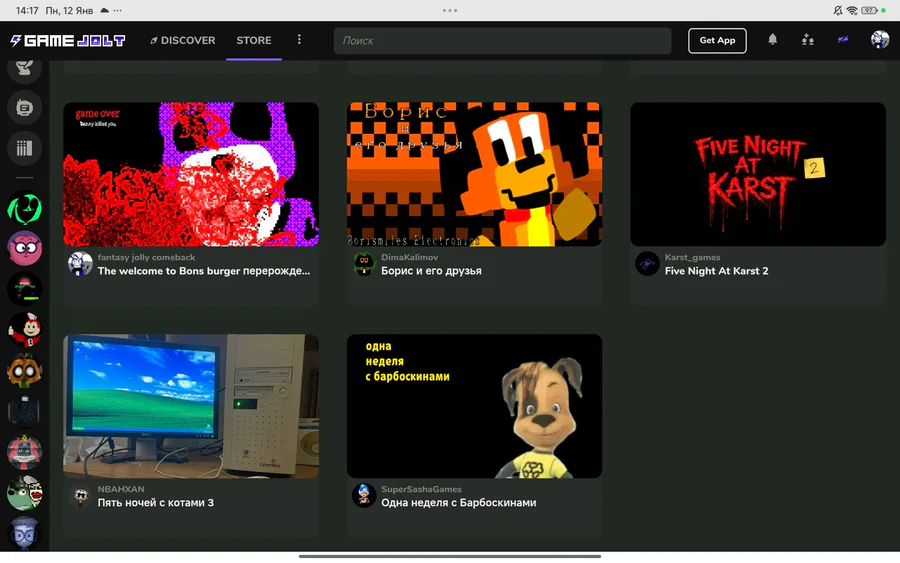900x563 pixels.
Task: Click fantasy jolly comeback avatar
Action: (80, 264)
